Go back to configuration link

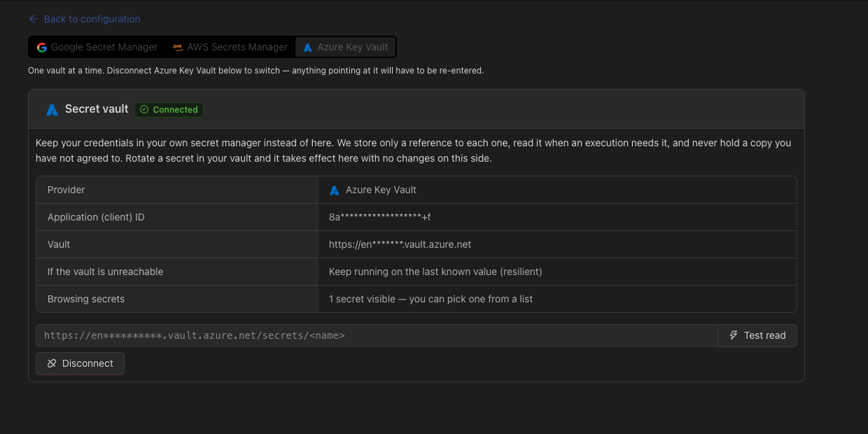(85, 19)
